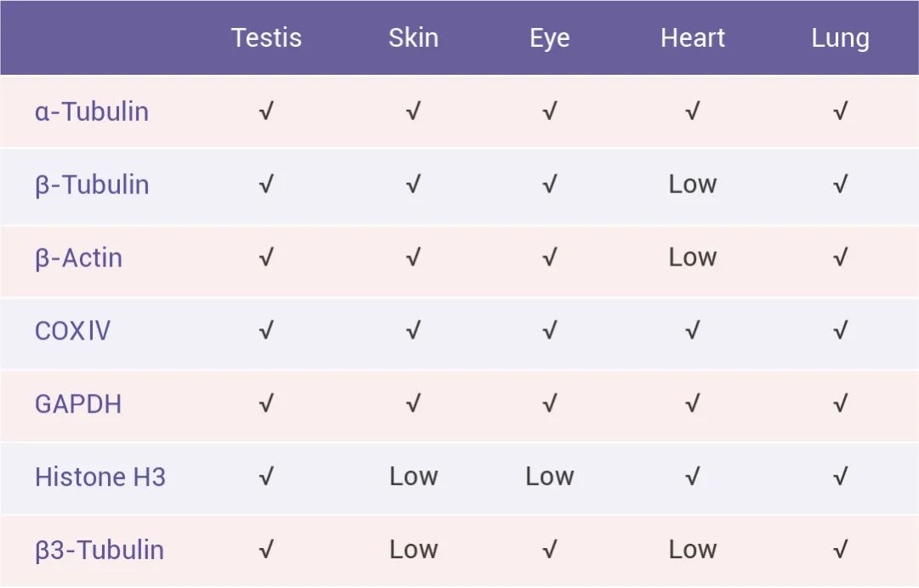Select the COX IV row label
This screenshot has height=588, width=919.
coord(72,331)
